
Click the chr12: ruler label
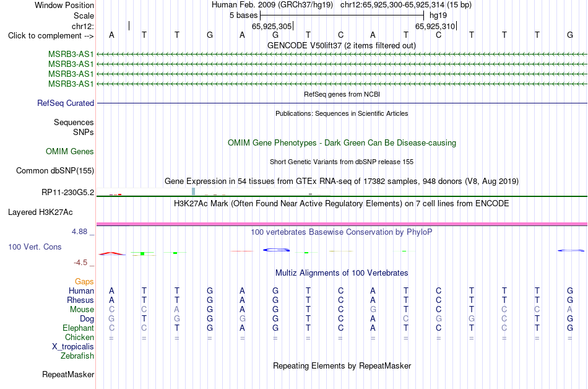(x=83, y=26)
